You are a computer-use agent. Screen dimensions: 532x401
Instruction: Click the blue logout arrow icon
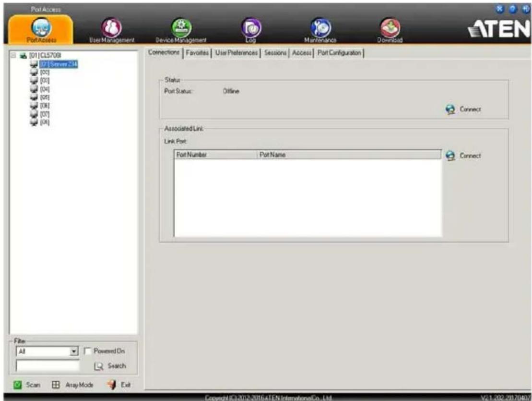coord(527,9)
